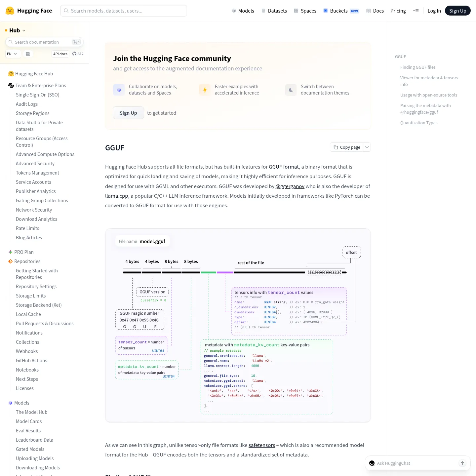Click the Log In link
The image size is (476, 476).
tap(434, 11)
